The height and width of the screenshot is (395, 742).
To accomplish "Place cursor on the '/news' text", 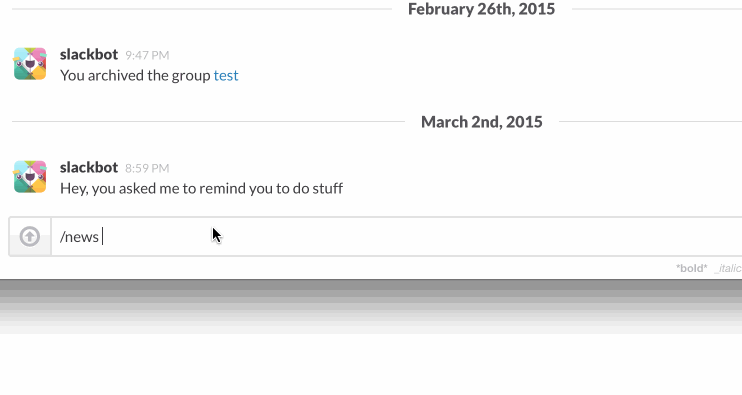I will [x=79, y=237].
